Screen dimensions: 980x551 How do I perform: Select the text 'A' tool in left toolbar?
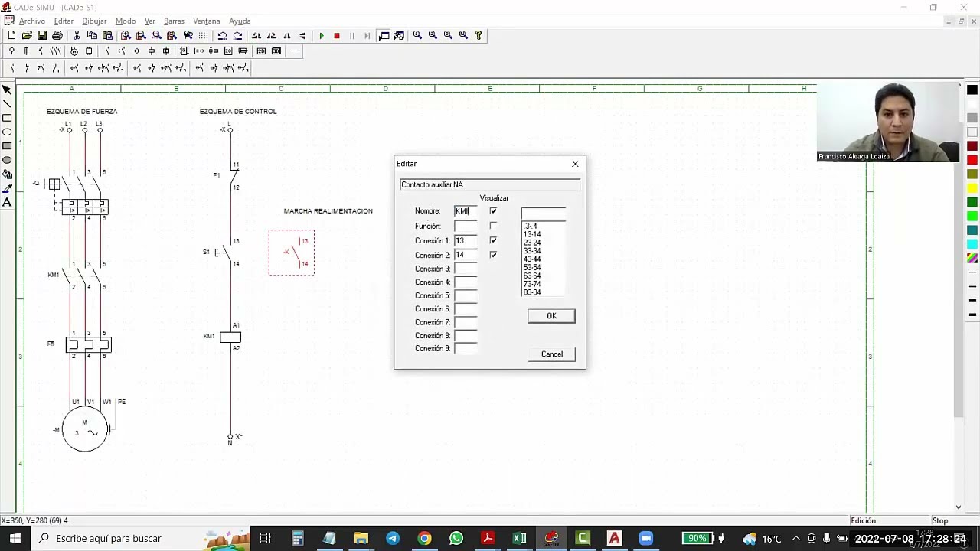7,202
